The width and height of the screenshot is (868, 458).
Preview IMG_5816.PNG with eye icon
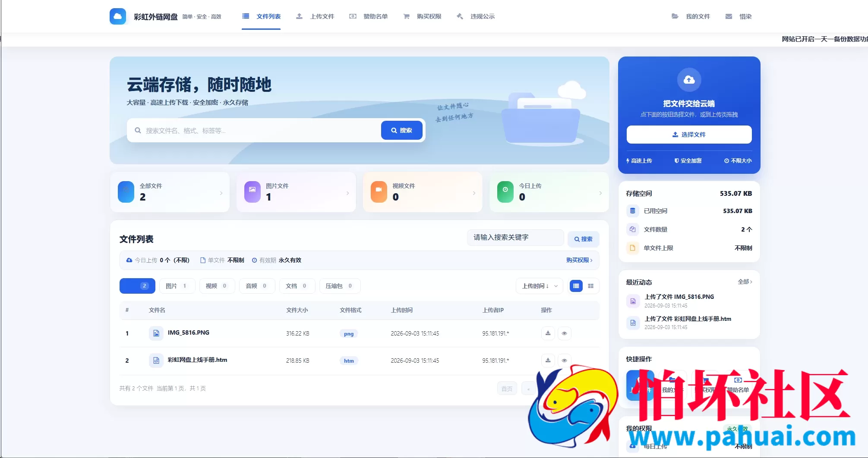[x=564, y=333]
